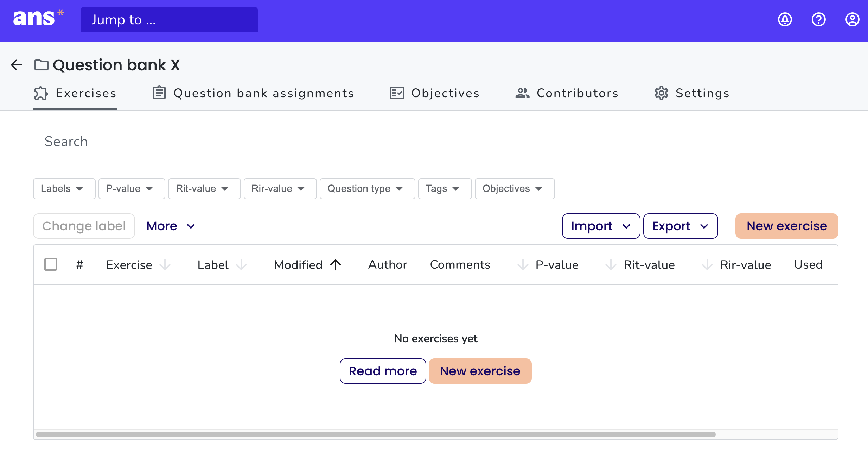Click the Used column header

(808, 264)
